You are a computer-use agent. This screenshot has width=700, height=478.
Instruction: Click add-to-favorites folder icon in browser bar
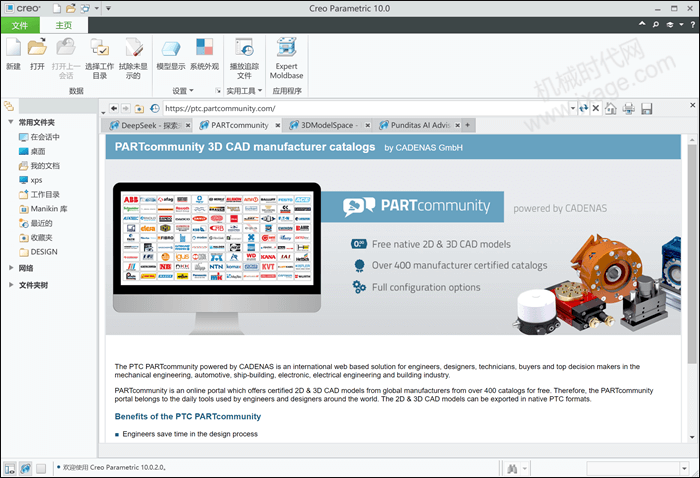(x=139, y=108)
